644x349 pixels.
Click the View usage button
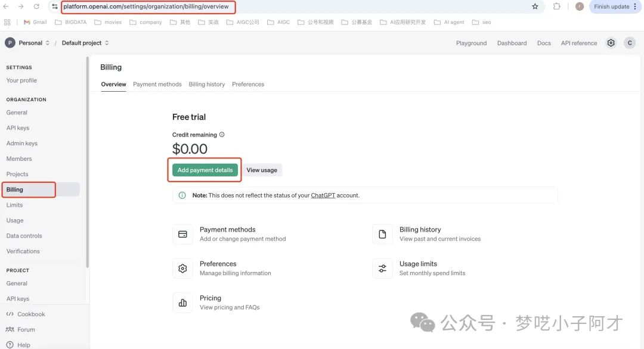(x=262, y=170)
